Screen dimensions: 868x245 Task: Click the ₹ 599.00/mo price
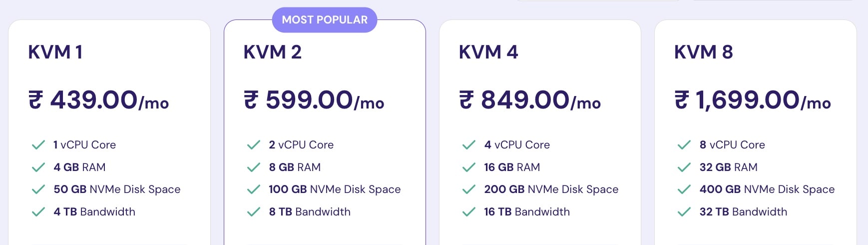[x=314, y=100]
